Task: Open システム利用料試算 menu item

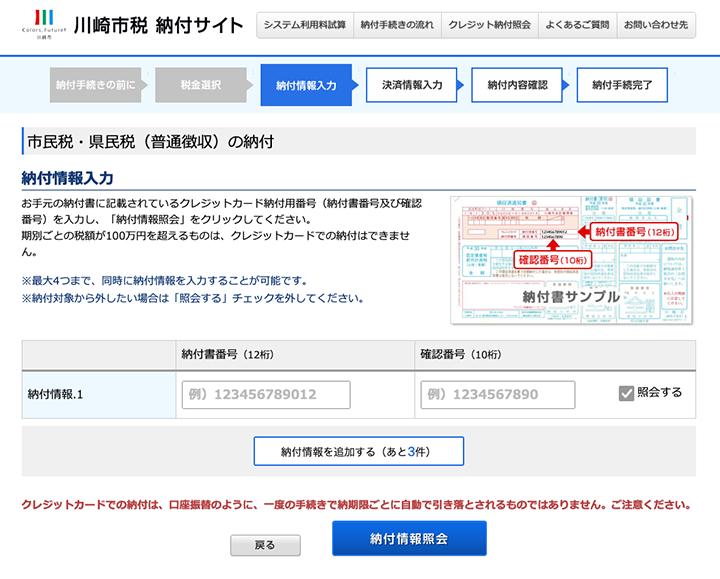Action: (x=304, y=25)
